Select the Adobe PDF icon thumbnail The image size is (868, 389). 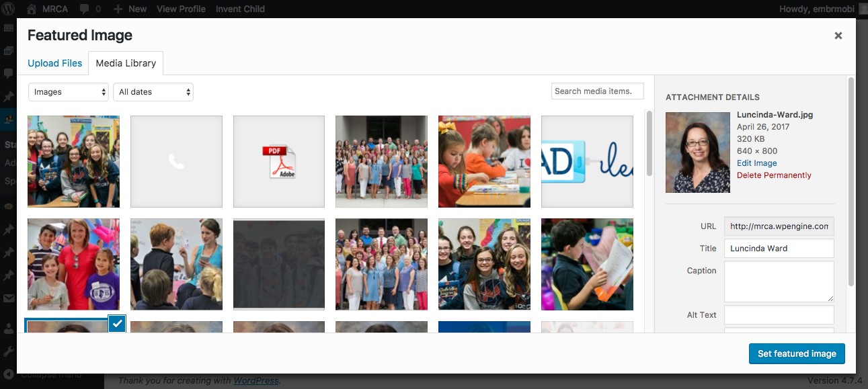click(279, 161)
